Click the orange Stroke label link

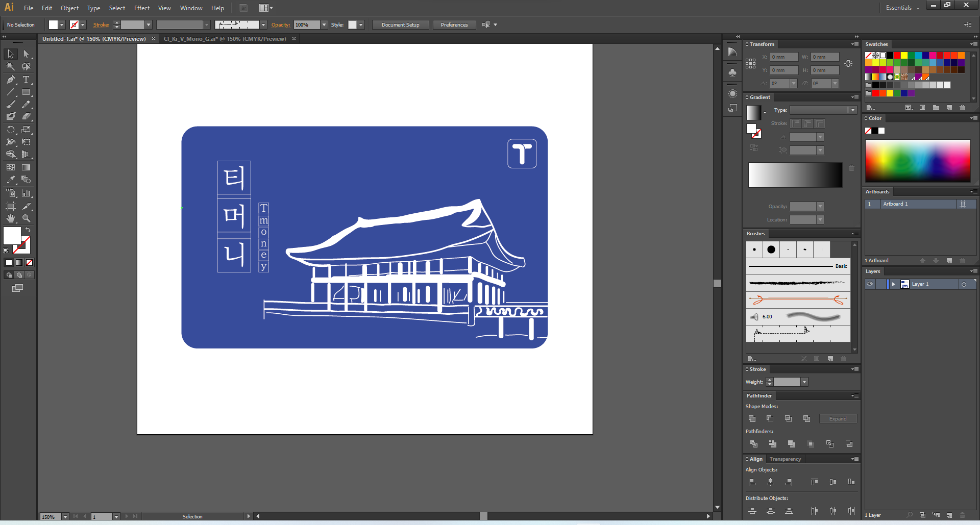pos(101,25)
